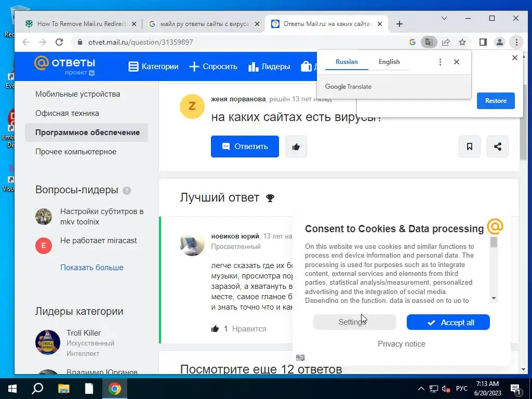Viewport: 532px width, 399px height.
Task: Click the cookie dialog text scroll-down arrow
Action: [x=494, y=298]
